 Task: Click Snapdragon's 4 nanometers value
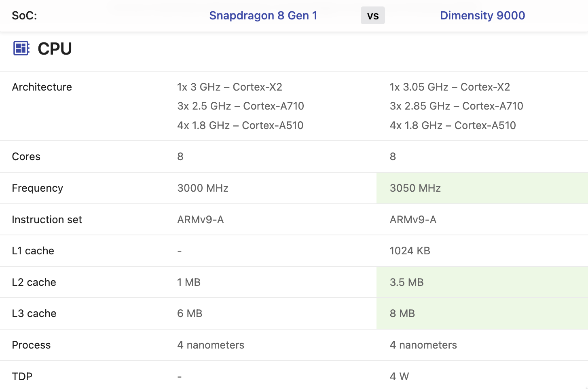point(211,345)
